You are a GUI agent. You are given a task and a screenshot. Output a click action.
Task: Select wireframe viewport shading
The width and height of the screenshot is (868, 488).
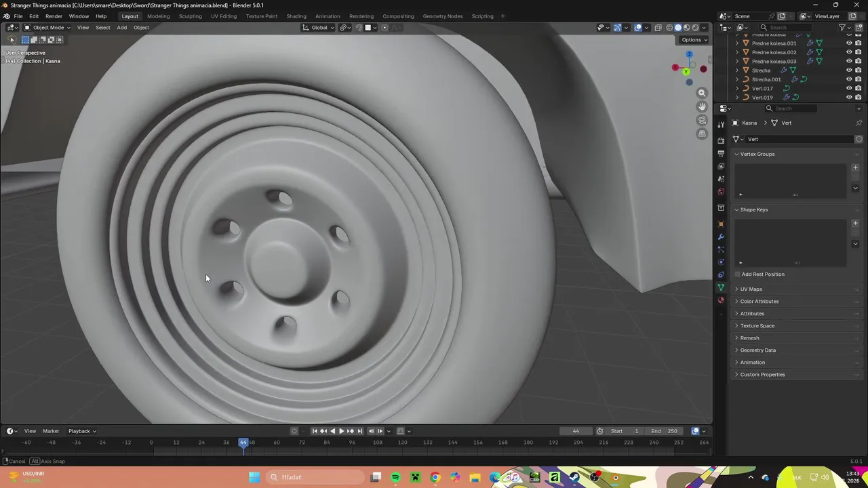[x=669, y=28]
